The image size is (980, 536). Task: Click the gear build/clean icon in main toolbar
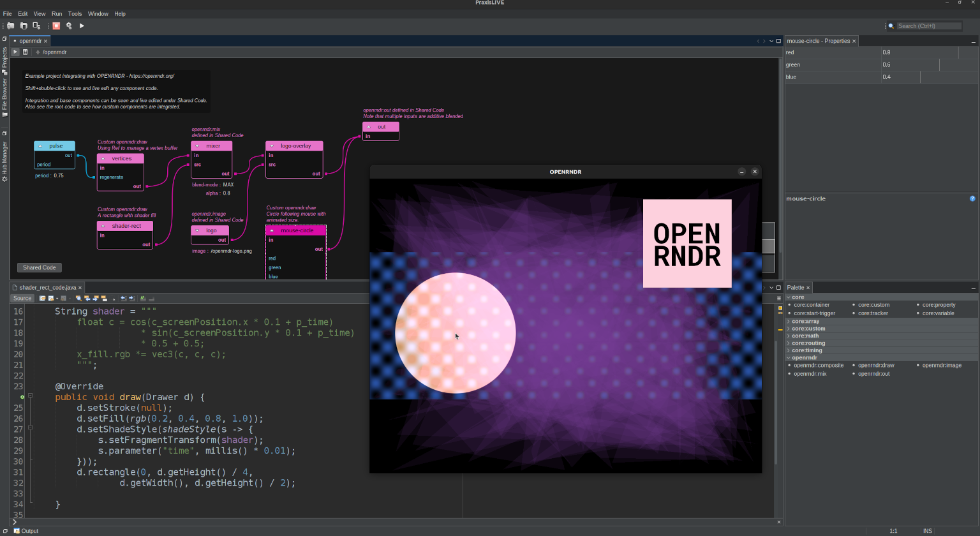tap(69, 26)
